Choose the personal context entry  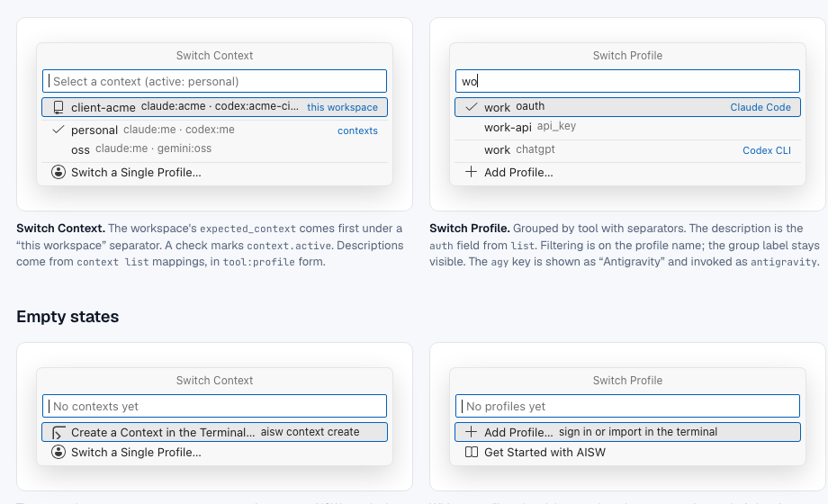tap(214, 130)
